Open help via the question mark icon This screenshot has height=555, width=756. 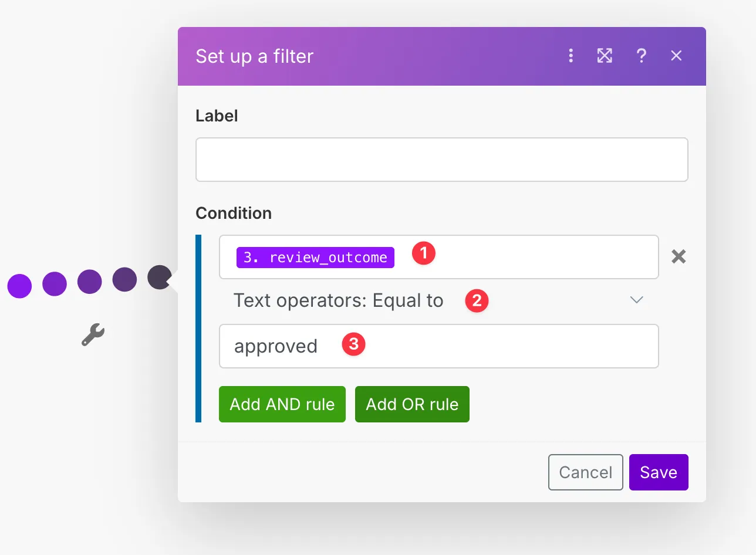(642, 56)
